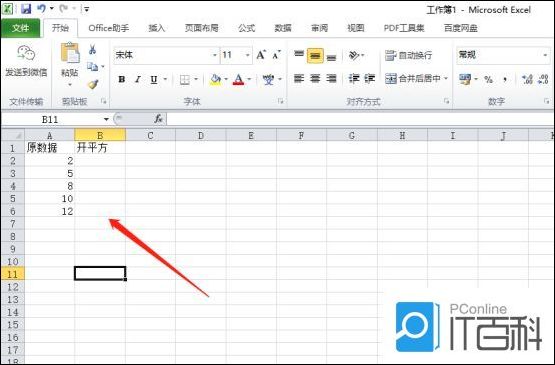Open the Borders dropdown arrow

(x=196, y=79)
